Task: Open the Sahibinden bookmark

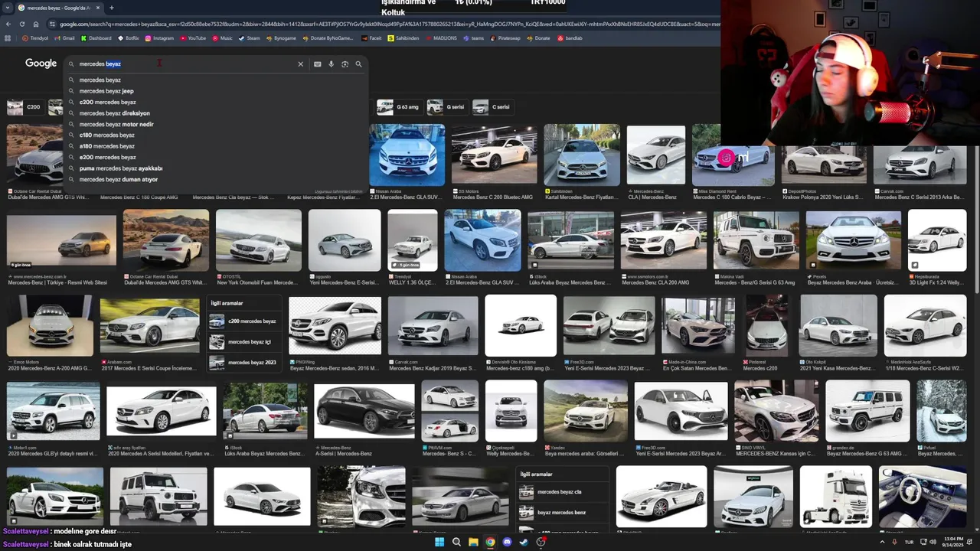Action: pyautogui.click(x=403, y=38)
